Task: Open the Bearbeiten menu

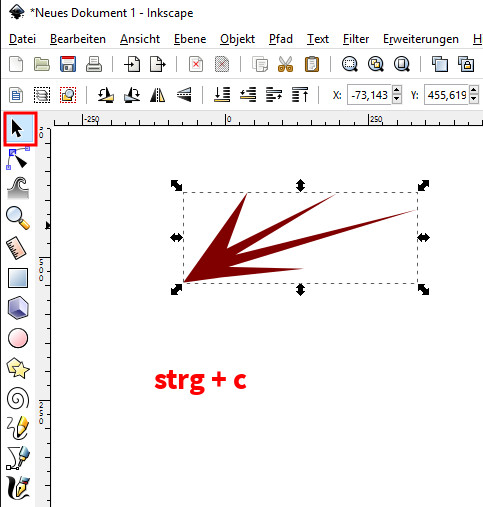Action: [78, 39]
